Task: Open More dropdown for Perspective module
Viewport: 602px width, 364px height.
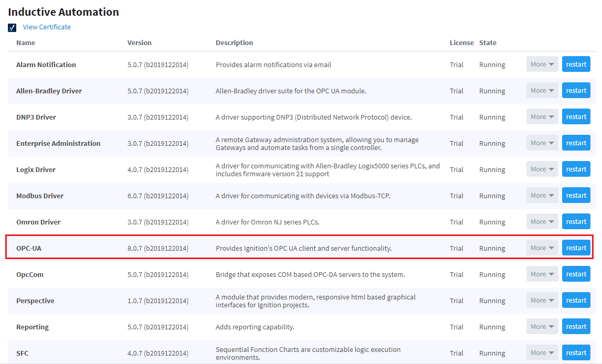Action: (542, 301)
